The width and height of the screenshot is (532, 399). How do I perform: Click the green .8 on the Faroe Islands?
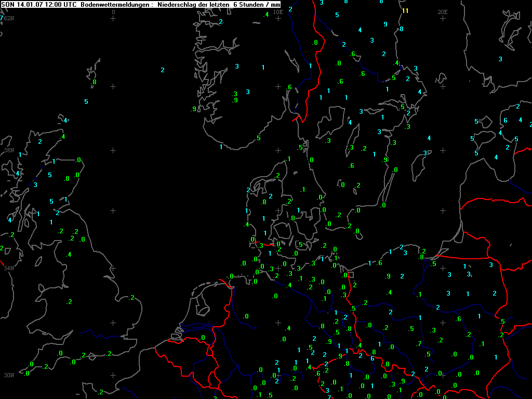coord(94,82)
